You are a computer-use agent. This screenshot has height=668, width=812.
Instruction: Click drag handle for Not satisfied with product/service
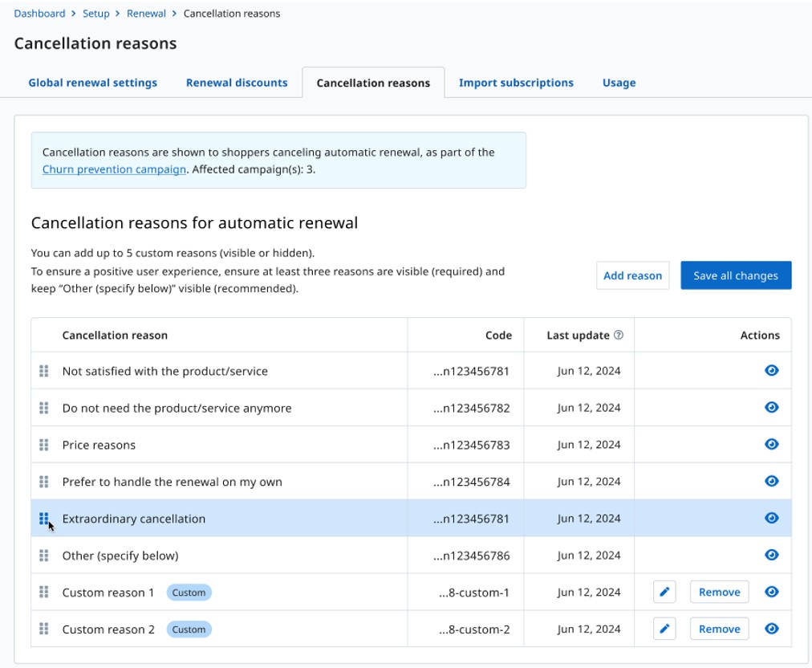44,371
